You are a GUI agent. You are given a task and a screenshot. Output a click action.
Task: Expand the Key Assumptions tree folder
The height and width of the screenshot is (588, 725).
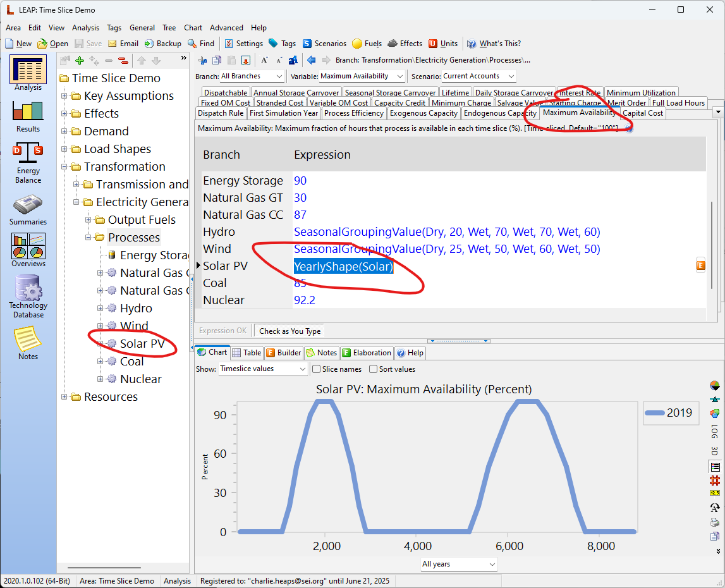[x=64, y=95]
